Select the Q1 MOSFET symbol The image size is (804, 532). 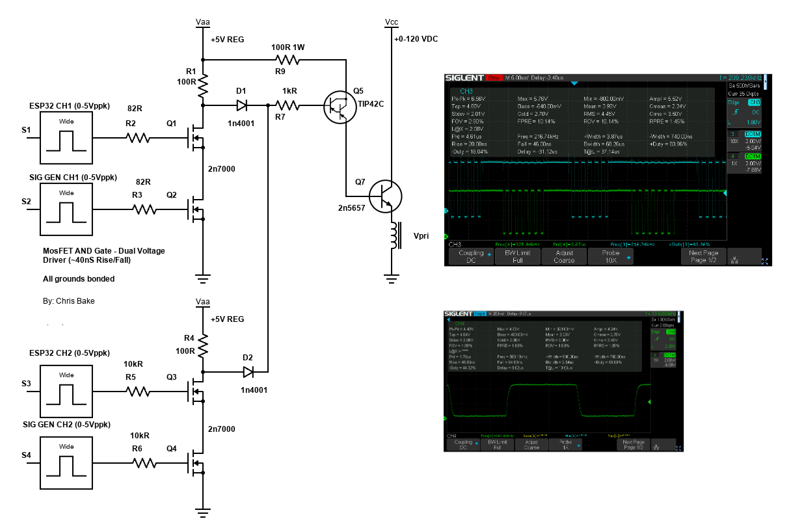point(196,137)
